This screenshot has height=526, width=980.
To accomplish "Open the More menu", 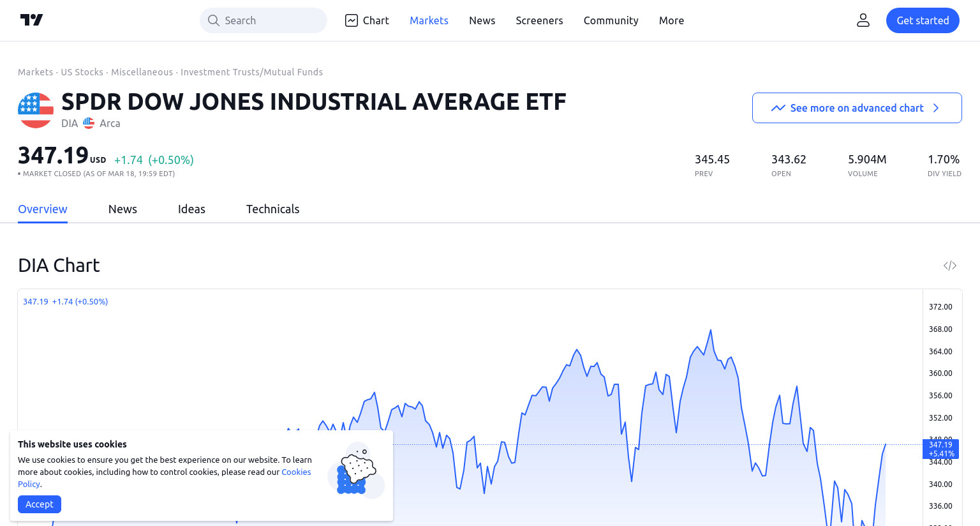I will [x=672, y=20].
